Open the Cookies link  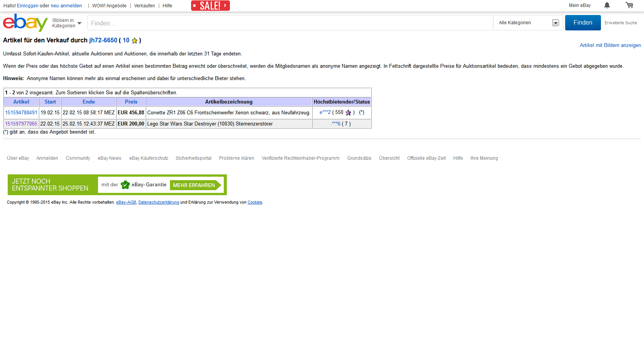[x=255, y=202]
